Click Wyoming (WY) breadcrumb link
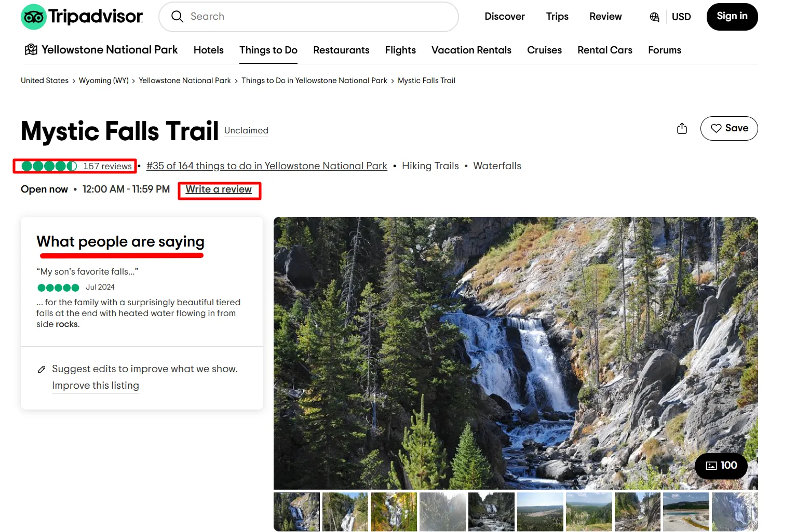This screenshot has height=532, width=796. tap(103, 80)
